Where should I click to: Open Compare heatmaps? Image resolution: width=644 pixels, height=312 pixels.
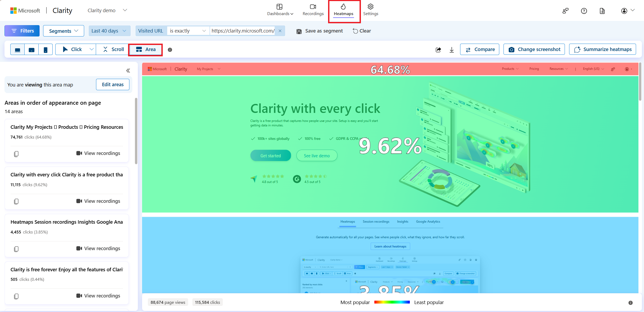(x=479, y=49)
